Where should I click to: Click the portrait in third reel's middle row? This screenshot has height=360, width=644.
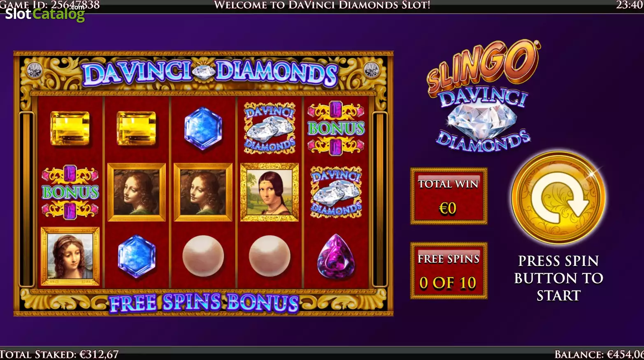pyautogui.click(x=203, y=192)
